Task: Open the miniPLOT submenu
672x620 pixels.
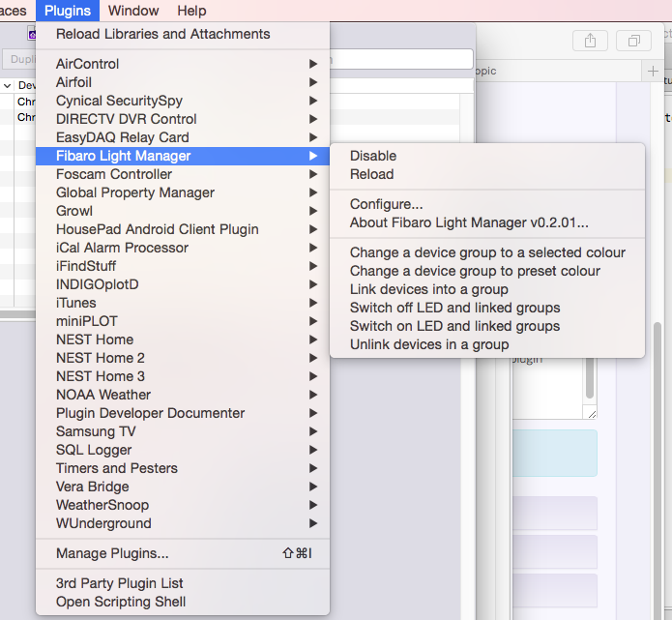Action: pos(183,321)
